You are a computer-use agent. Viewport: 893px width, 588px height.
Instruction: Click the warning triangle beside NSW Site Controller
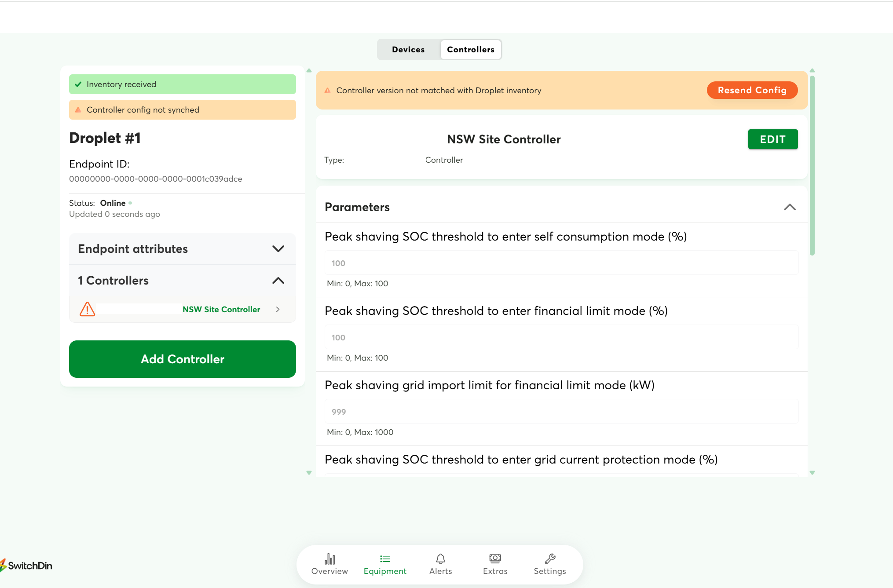point(87,309)
